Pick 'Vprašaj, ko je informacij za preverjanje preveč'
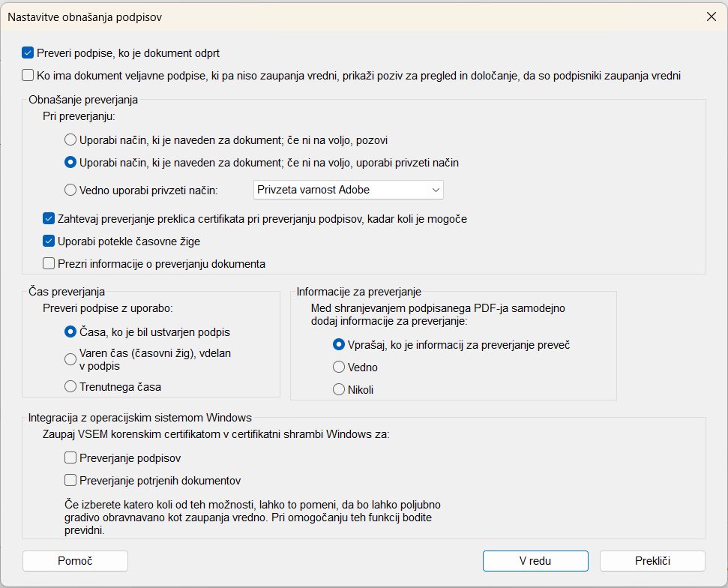The image size is (728, 588). point(338,345)
